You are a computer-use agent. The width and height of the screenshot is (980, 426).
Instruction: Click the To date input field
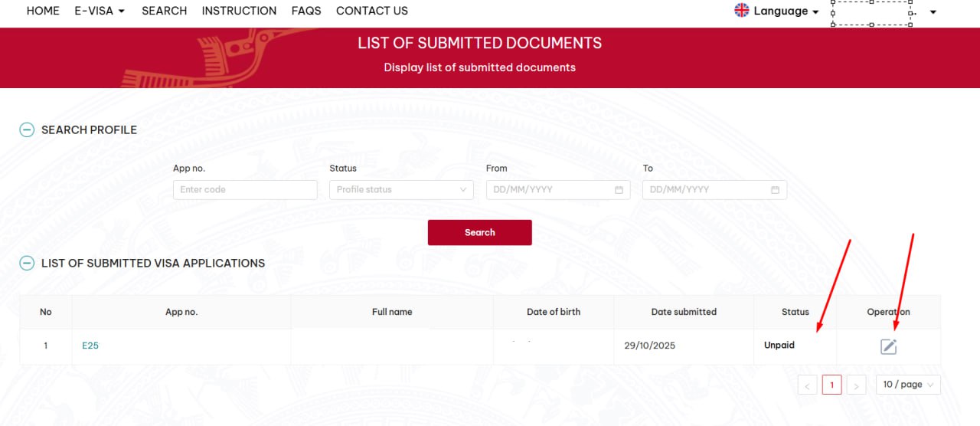pyautogui.click(x=714, y=190)
